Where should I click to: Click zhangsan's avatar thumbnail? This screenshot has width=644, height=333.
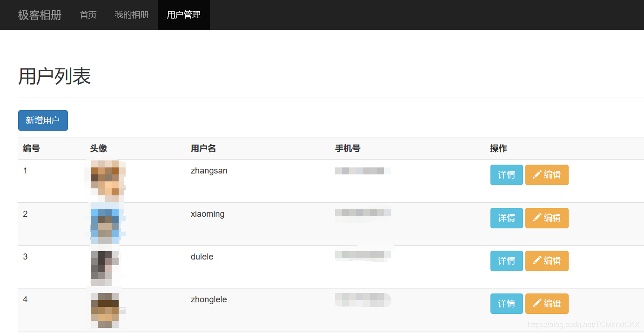point(108,181)
